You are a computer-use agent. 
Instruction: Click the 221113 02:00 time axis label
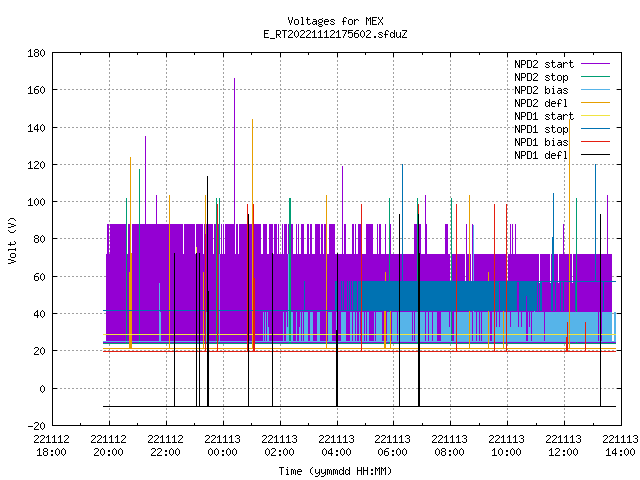280,446
